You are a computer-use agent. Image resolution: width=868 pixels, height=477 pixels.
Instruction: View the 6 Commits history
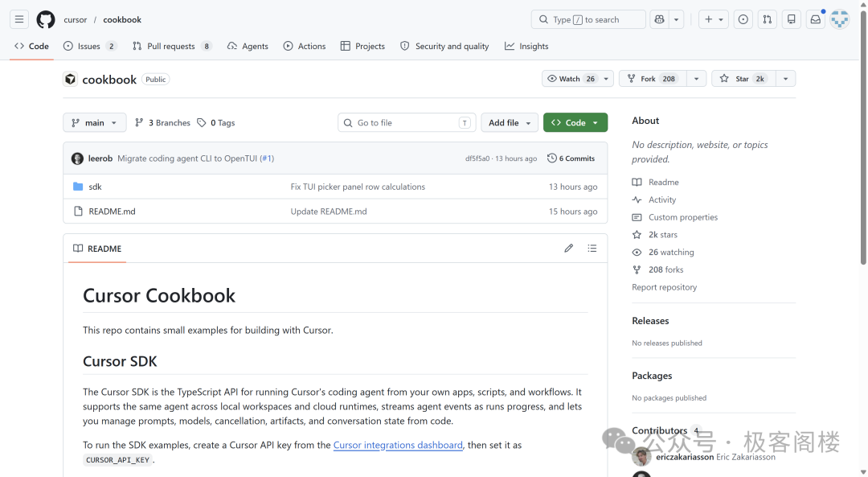click(x=571, y=158)
